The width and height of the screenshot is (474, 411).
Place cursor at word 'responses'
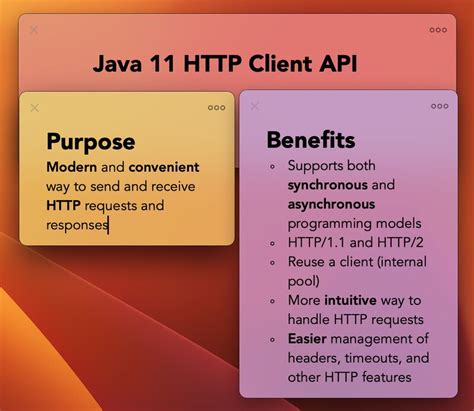coord(77,225)
